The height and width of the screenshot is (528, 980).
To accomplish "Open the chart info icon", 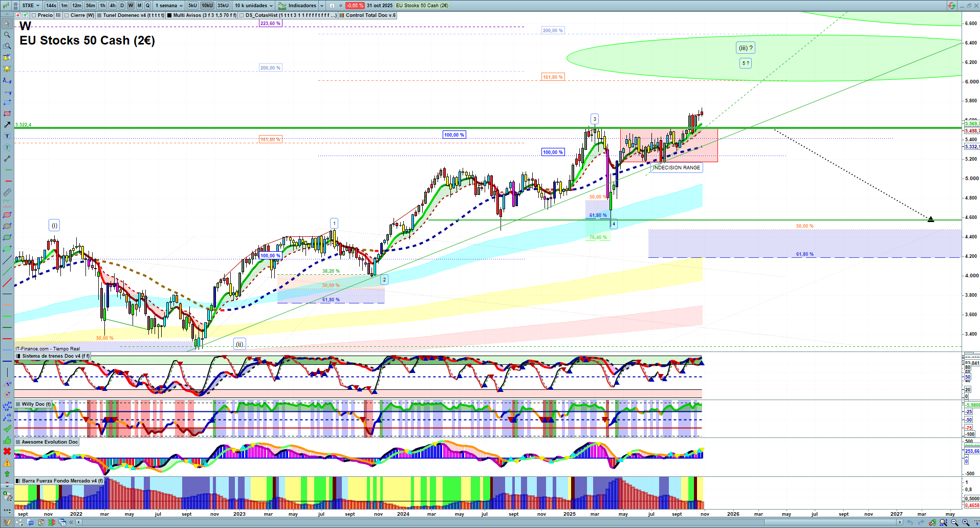I will [x=332, y=6].
